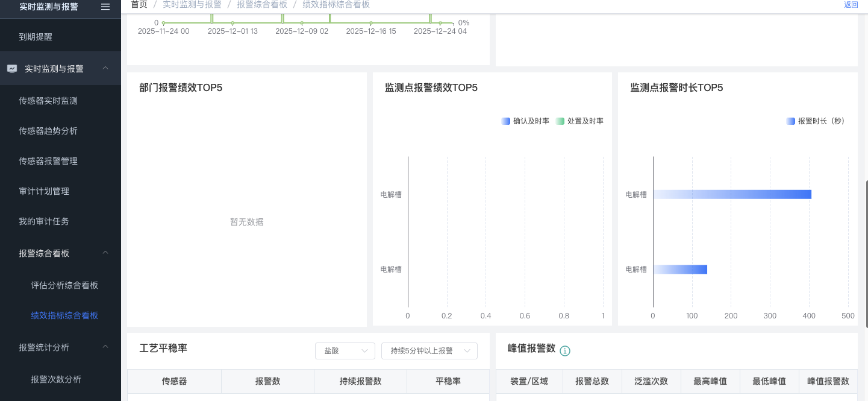The width and height of the screenshot is (868, 401).
Task: Toggle 确认及时率 legend series
Action: tap(525, 121)
